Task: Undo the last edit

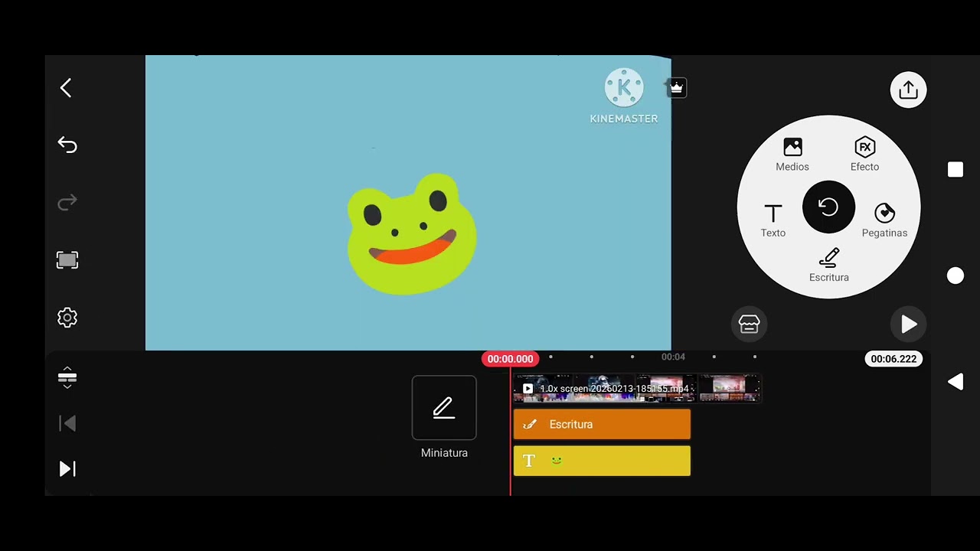Action: click(x=67, y=145)
